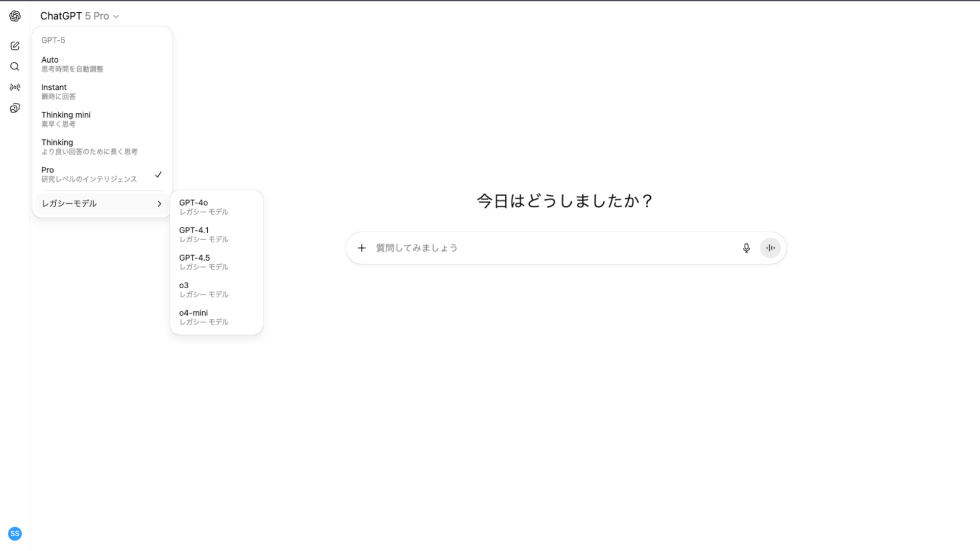Open ChatGPT Pulse from the sidebar

(x=15, y=87)
